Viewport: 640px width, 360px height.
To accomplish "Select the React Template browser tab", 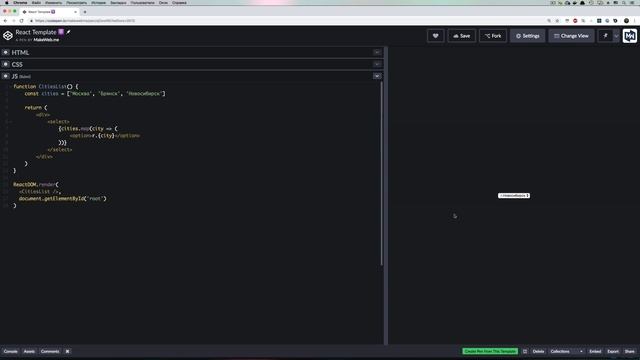I will point(49,12).
